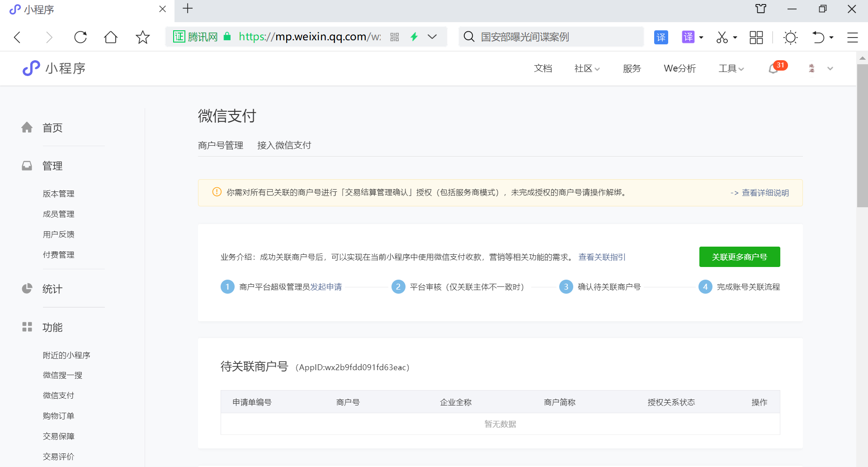Image resolution: width=868 pixels, height=467 pixels.
Task: Click the 申请单编号 column header
Action: (252, 402)
